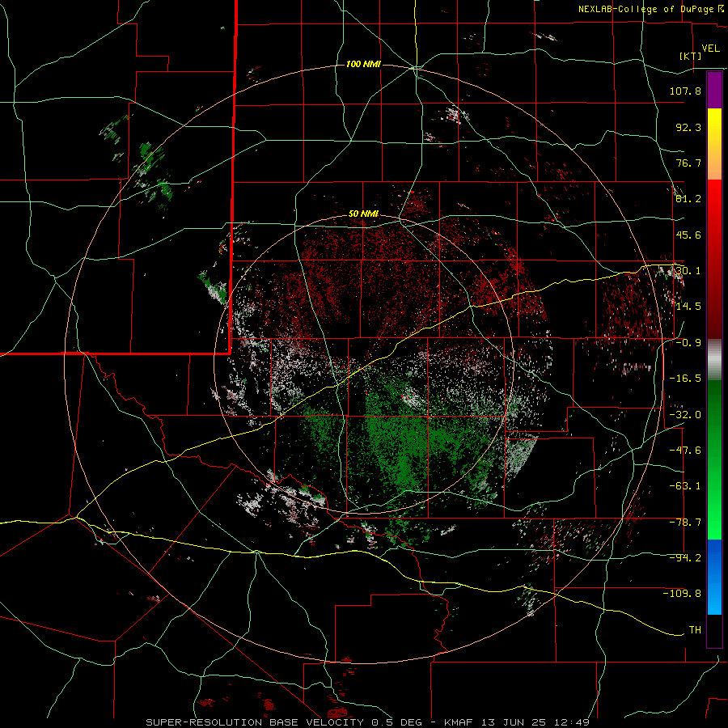
Task: Click the 92.3 velocity scale value
Action: (688, 127)
